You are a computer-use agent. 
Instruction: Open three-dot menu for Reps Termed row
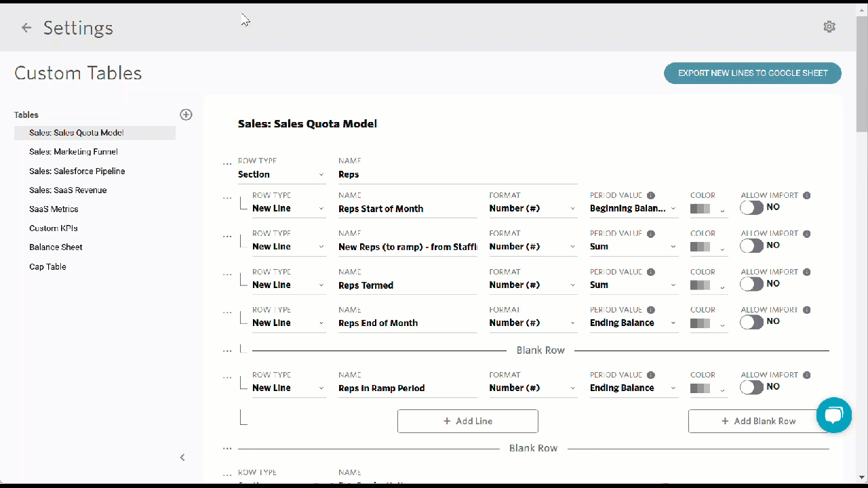[x=227, y=275]
